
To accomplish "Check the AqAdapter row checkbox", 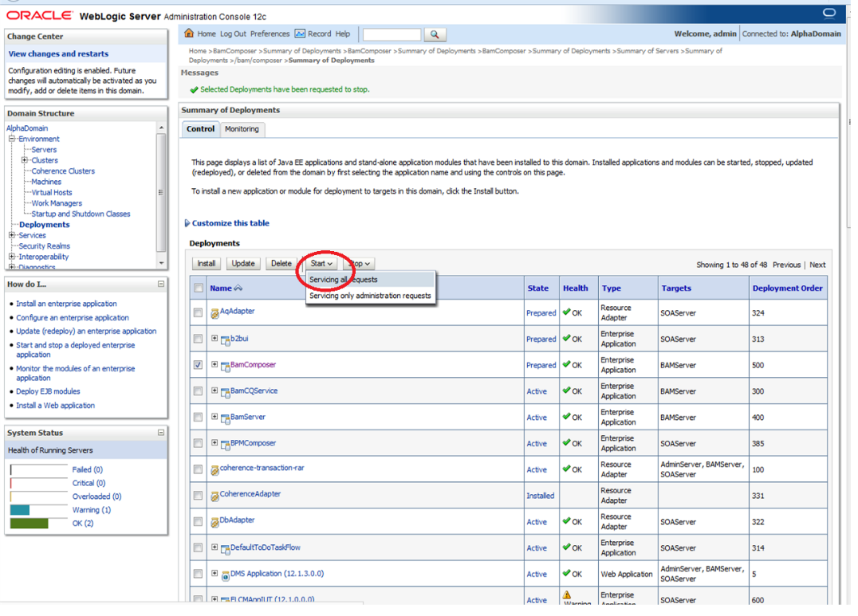I will pos(198,313).
